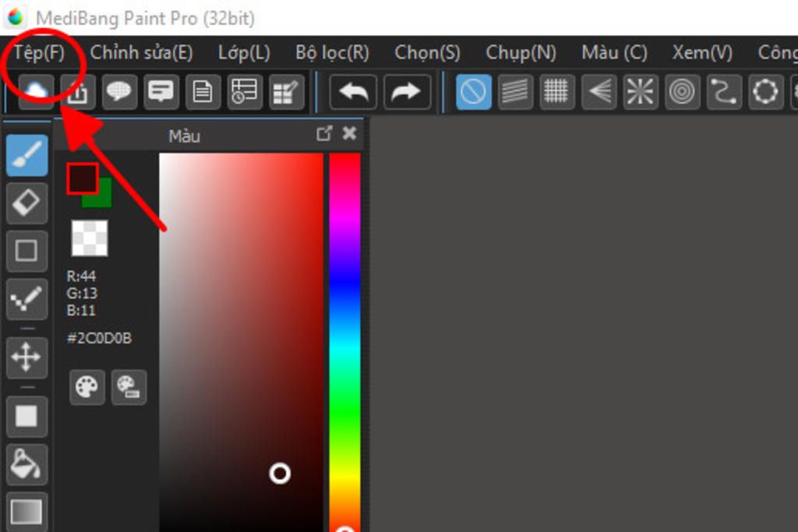The width and height of the screenshot is (798, 532).
Task: Click the palette icon in color panel
Action: coord(87,387)
